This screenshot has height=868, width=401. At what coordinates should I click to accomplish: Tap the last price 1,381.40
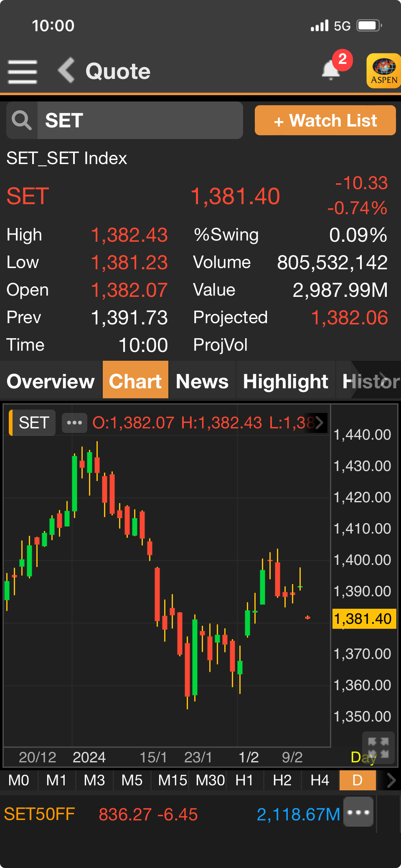pyautogui.click(x=235, y=196)
